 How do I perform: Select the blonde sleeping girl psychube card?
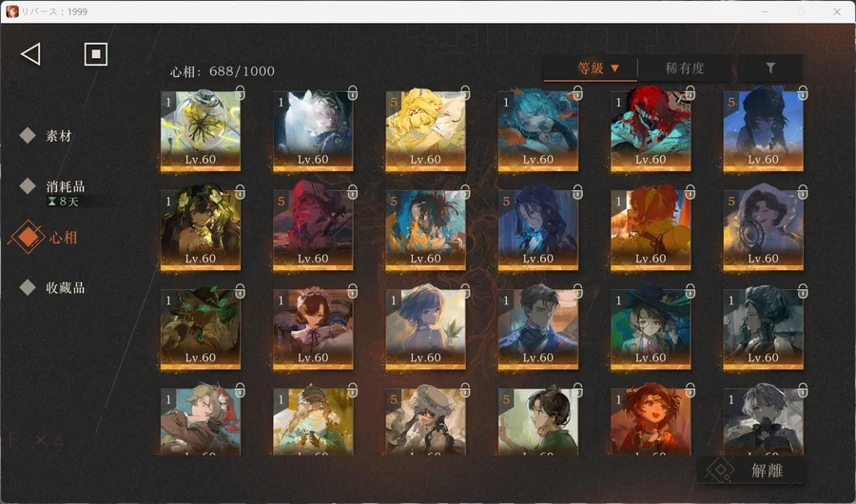pos(425,130)
